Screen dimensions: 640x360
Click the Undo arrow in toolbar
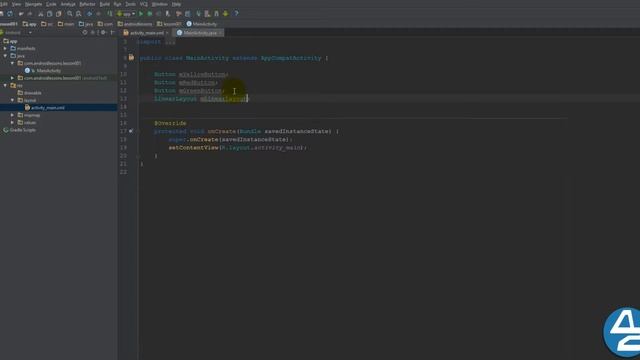point(21,14)
